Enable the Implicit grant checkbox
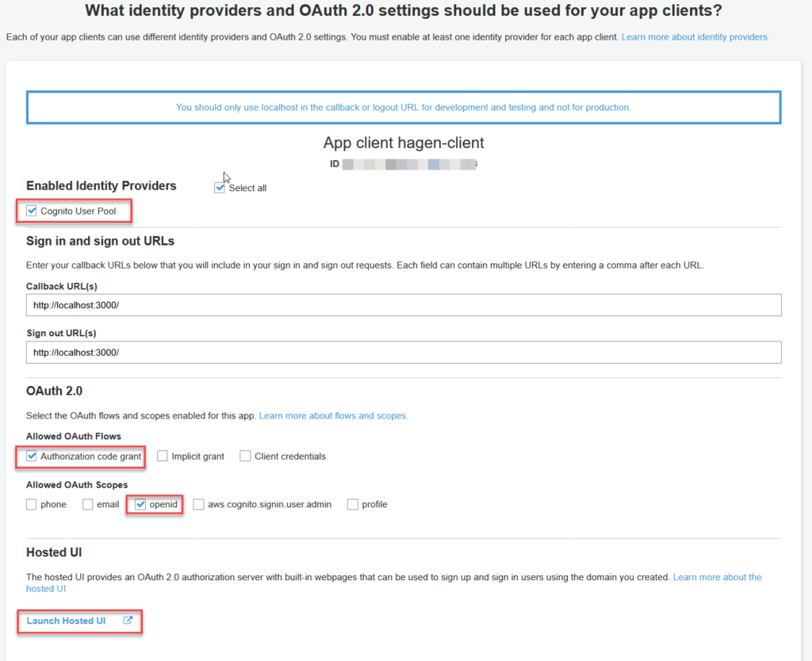The image size is (812, 661). point(163,456)
